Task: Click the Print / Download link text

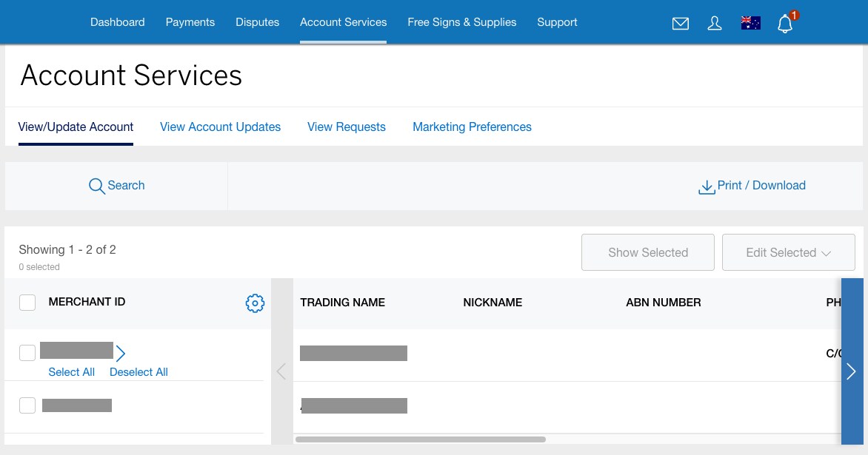Action: [761, 185]
